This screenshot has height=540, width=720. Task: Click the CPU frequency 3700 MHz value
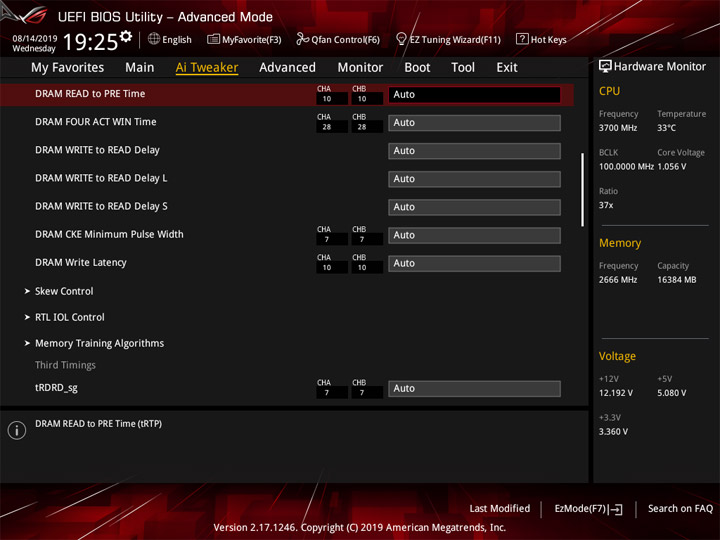[618, 128]
